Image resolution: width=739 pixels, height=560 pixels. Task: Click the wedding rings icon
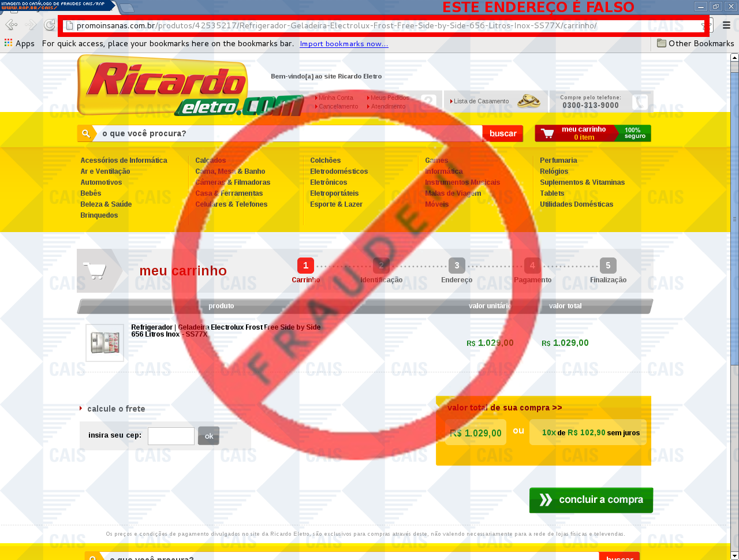tap(528, 101)
